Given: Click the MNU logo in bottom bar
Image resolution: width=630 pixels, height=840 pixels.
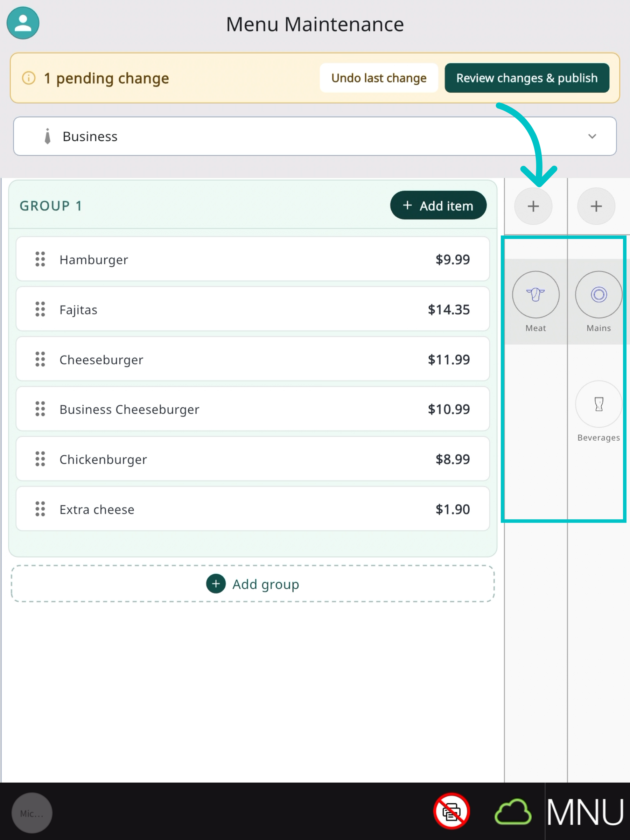Looking at the screenshot, I should click(x=585, y=812).
